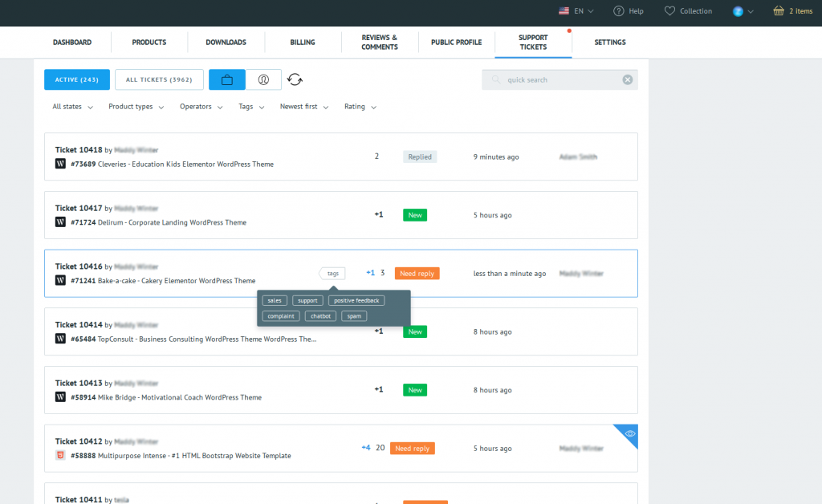Open the Collection heart icon

point(670,11)
